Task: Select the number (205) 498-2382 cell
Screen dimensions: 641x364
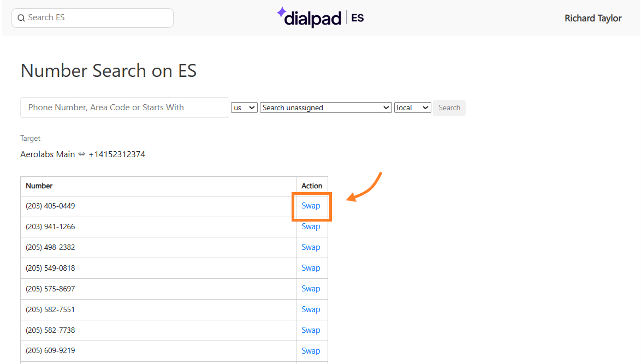Action: coord(158,248)
